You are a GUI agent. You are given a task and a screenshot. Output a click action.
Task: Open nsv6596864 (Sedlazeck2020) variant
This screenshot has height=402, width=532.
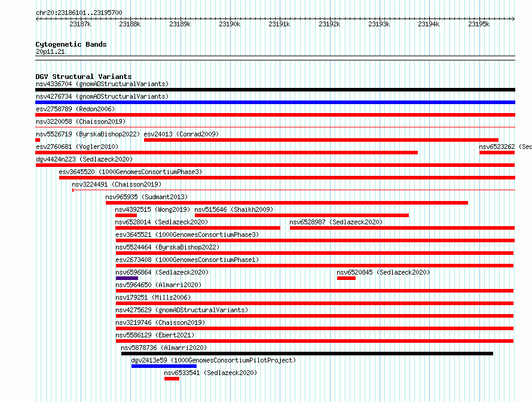pyautogui.click(x=162, y=272)
